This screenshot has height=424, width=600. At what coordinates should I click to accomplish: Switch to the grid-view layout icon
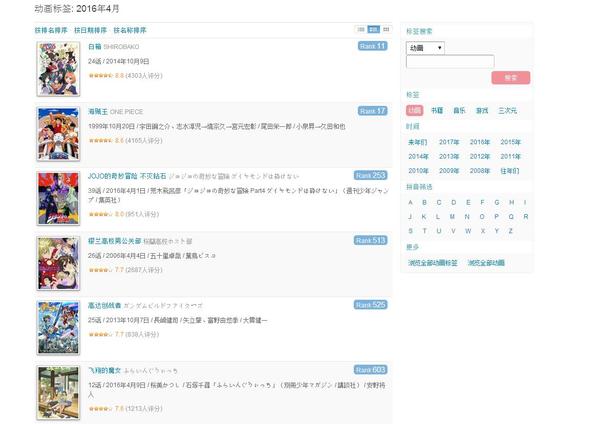tap(386, 29)
